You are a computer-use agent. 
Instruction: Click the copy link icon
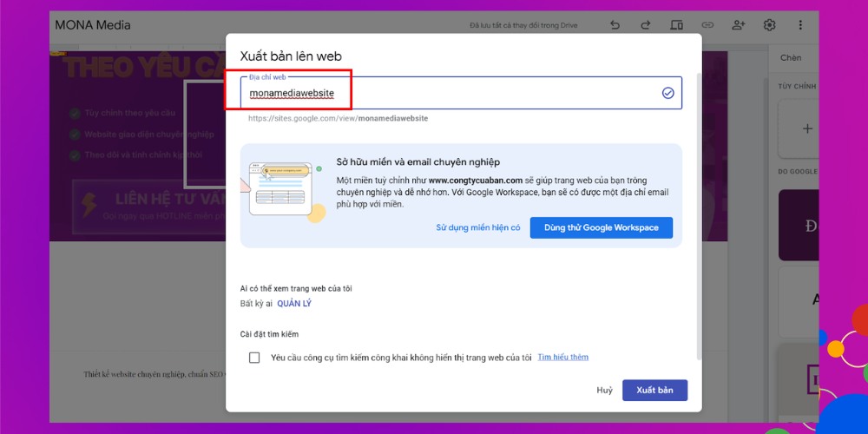[x=707, y=25]
